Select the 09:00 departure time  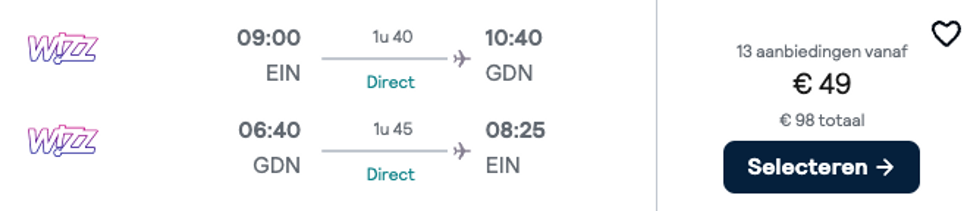(268, 38)
